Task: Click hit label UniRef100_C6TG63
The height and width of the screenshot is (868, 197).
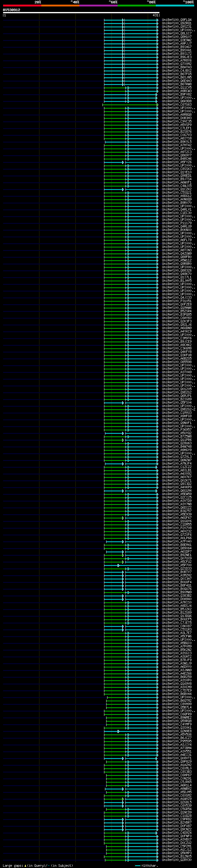Action: [177, 105]
